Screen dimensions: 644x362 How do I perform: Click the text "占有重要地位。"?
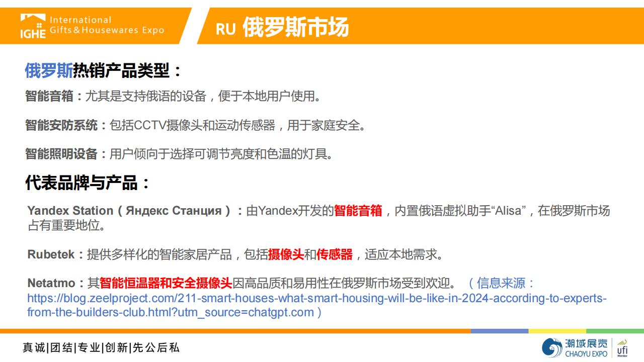point(66,225)
